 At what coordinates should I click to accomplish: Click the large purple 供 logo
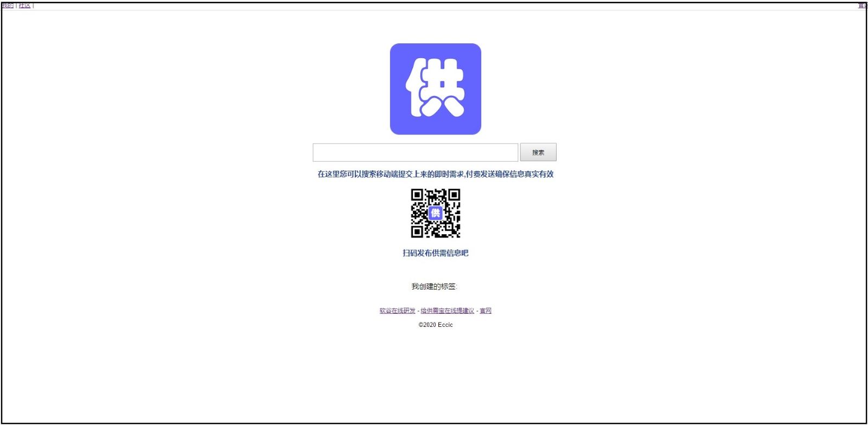435,89
